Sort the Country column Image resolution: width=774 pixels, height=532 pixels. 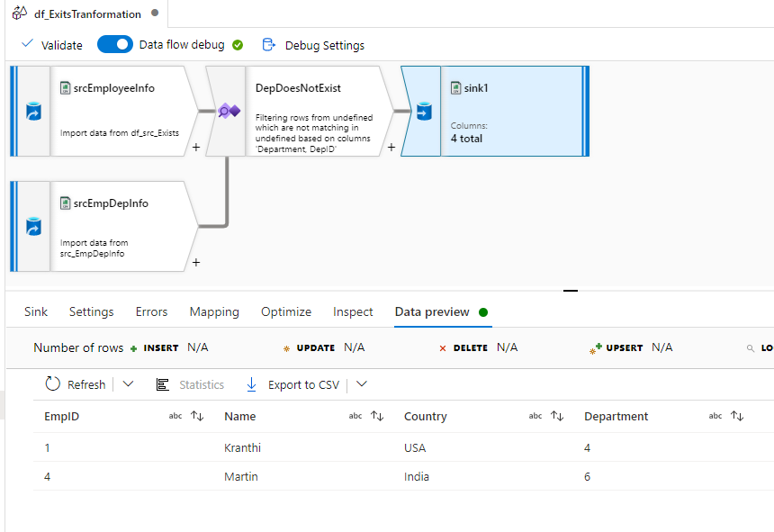coord(557,416)
